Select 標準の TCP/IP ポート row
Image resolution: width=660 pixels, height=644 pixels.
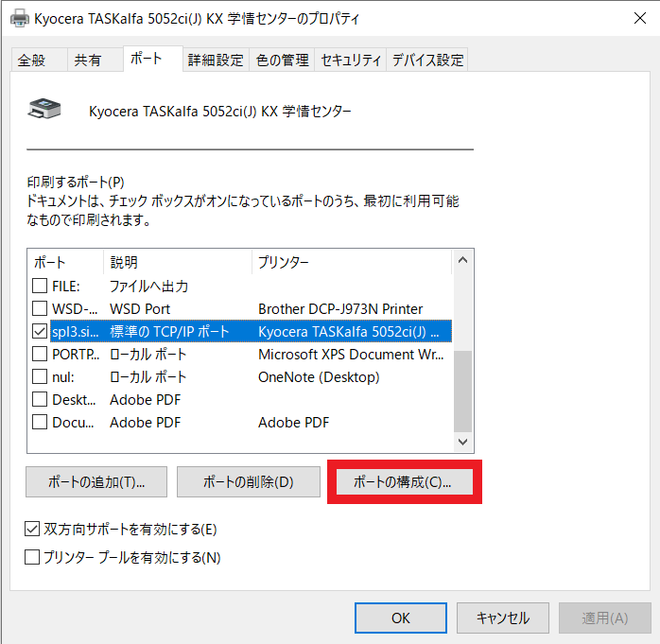(x=251, y=331)
